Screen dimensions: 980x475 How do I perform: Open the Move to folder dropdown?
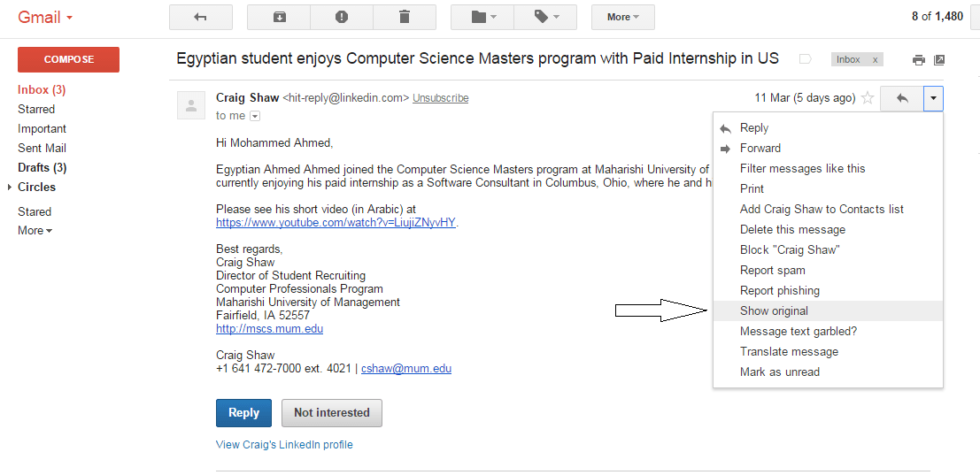tap(483, 17)
